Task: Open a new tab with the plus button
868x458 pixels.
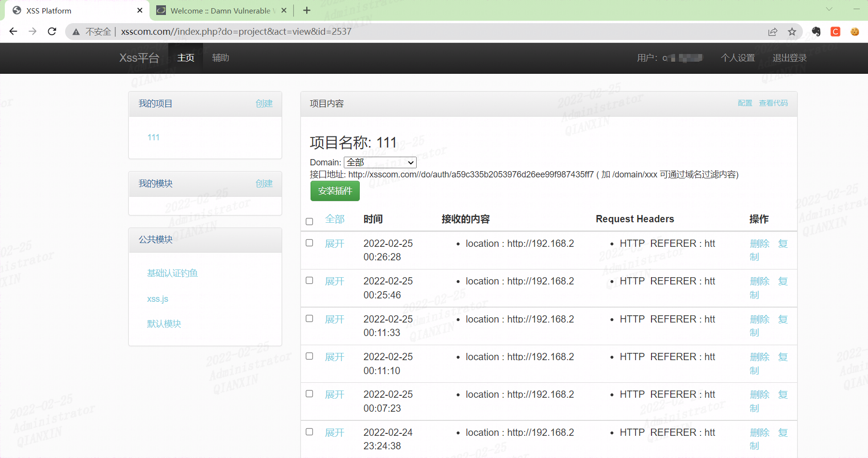Action: pos(307,10)
